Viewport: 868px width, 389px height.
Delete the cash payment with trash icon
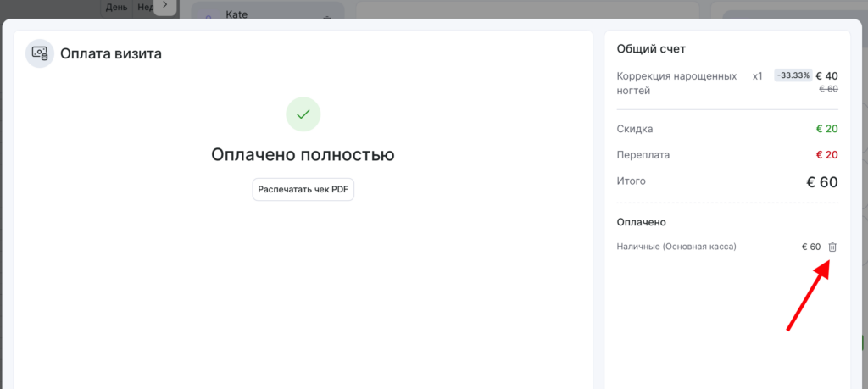click(x=832, y=247)
